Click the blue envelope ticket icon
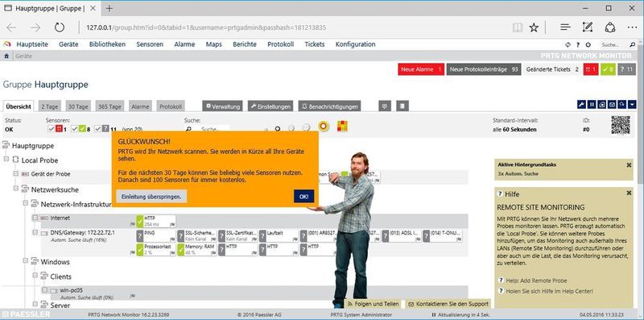The image size is (644, 320). click(x=612, y=105)
